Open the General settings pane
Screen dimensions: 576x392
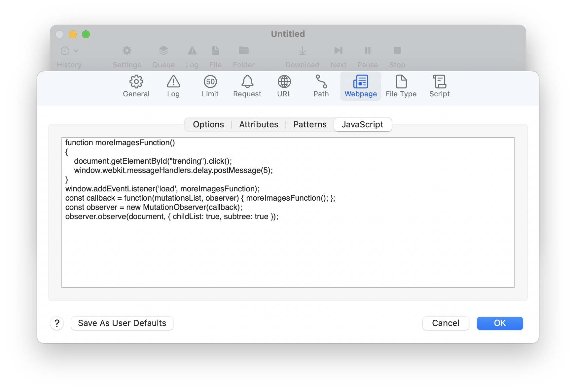[136, 86]
